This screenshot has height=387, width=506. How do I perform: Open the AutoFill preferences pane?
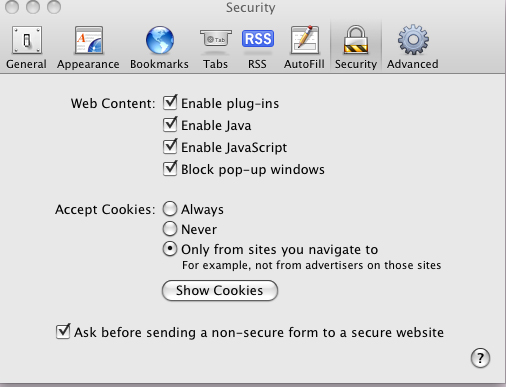[x=304, y=47]
